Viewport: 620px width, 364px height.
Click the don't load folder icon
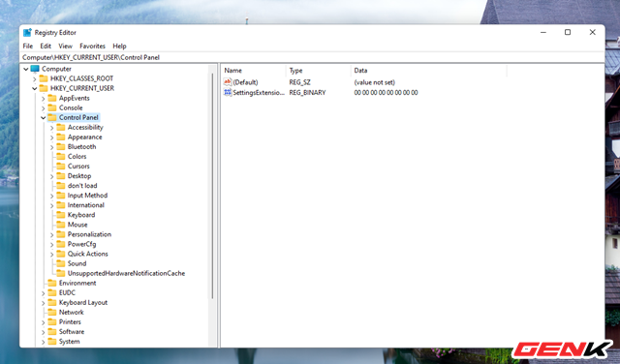point(61,185)
